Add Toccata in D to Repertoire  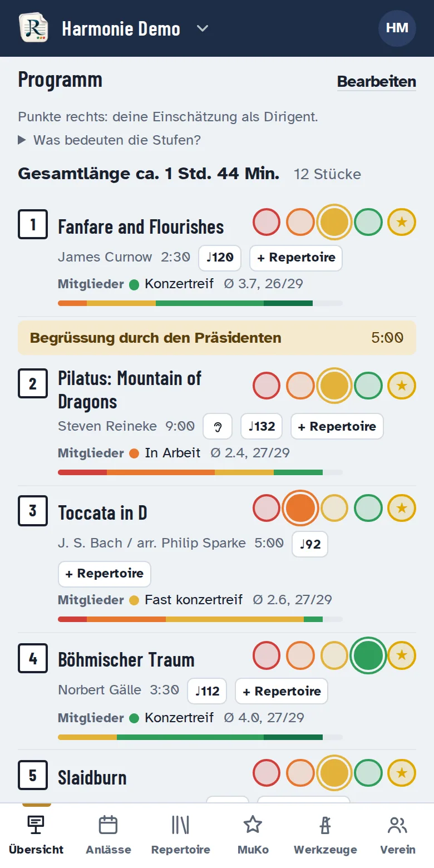[x=105, y=574]
